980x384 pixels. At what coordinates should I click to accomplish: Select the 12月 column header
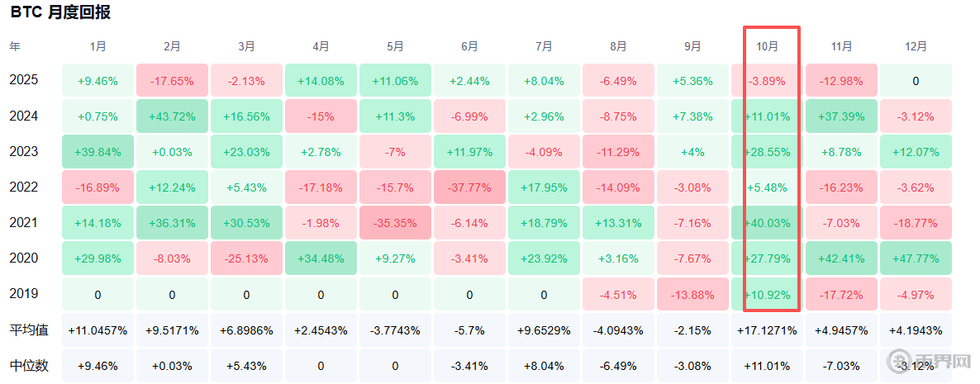click(915, 46)
